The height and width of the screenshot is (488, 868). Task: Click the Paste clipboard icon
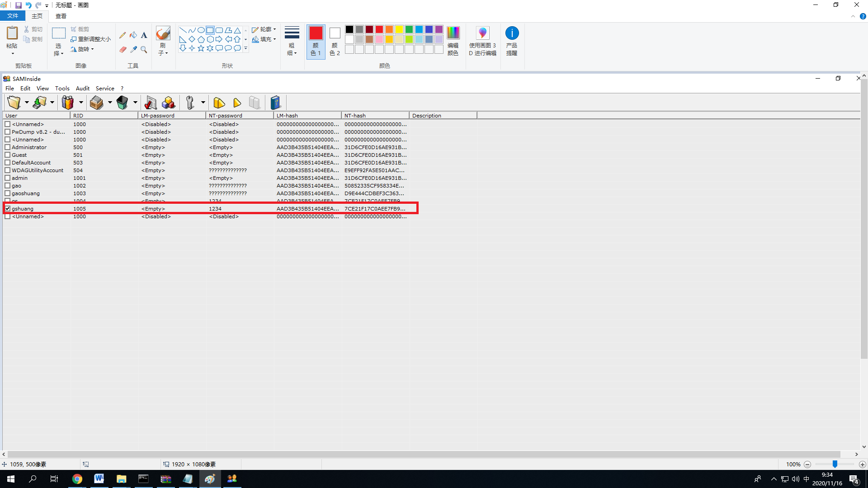pos(12,33)
